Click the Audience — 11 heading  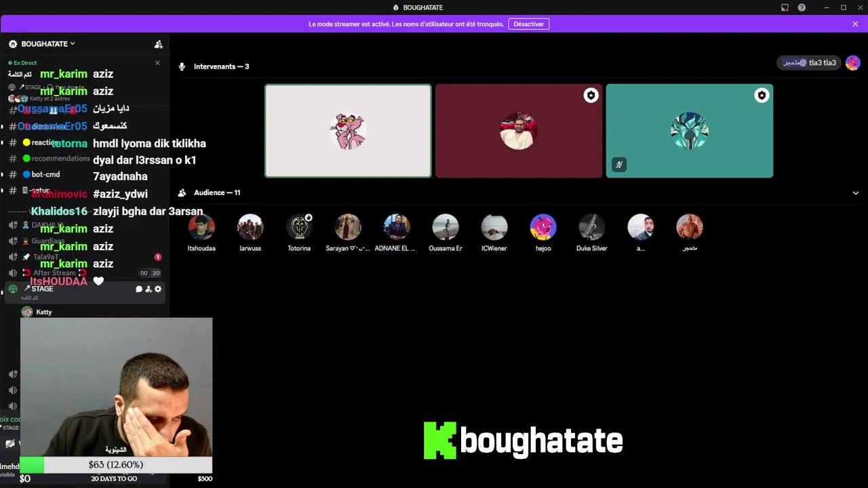(x=217, y=193)
